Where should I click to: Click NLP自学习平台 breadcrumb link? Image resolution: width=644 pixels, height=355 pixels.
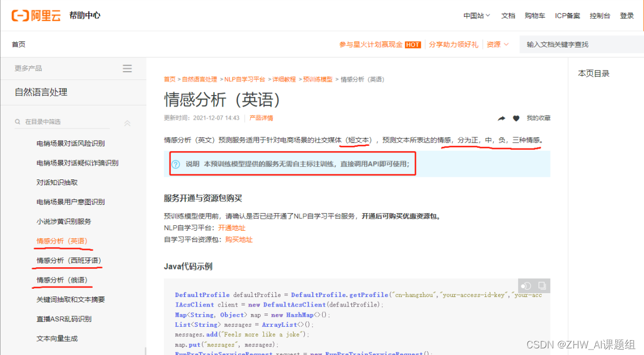point(244,79)
